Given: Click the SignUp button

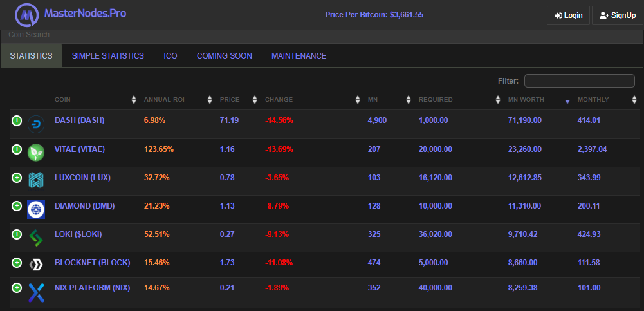Looking at the screenshot, I should pos(617,15).
